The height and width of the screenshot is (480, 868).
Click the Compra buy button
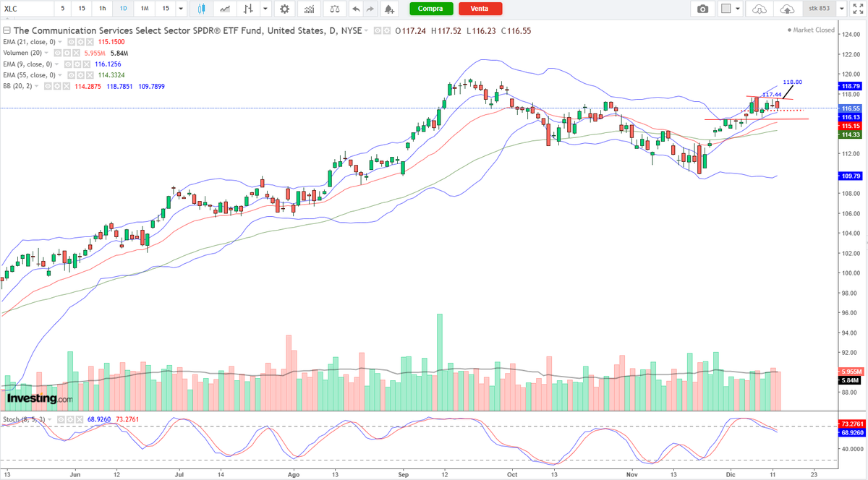[x=431, y=9]
